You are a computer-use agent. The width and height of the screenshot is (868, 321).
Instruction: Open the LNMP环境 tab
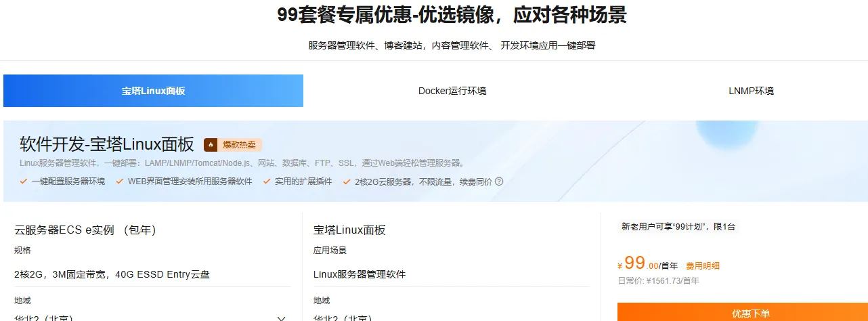click(x=751, y=91)
